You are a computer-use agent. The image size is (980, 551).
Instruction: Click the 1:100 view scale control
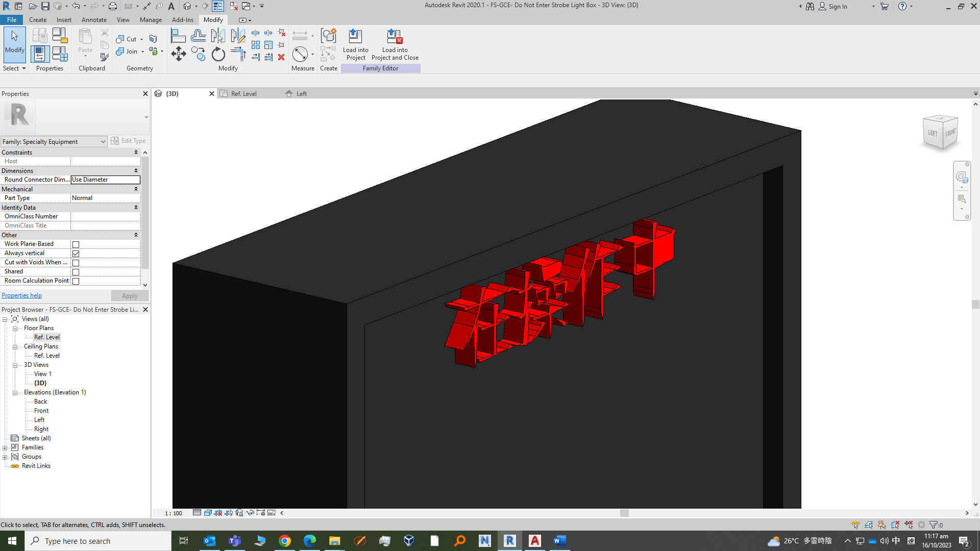(173, 513)
